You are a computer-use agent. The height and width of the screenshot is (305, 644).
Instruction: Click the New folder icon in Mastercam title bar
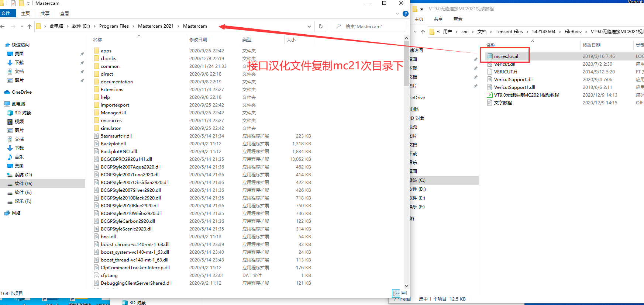pyautogui.click(x=21, y=3)
